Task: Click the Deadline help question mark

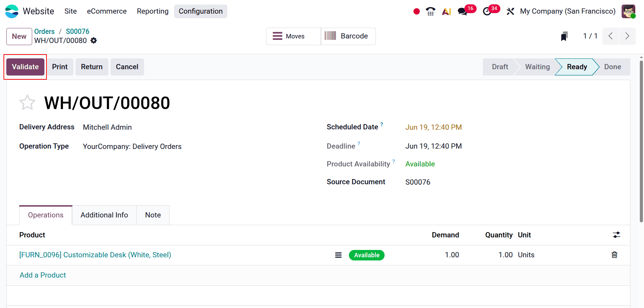Action: point(359,143)
